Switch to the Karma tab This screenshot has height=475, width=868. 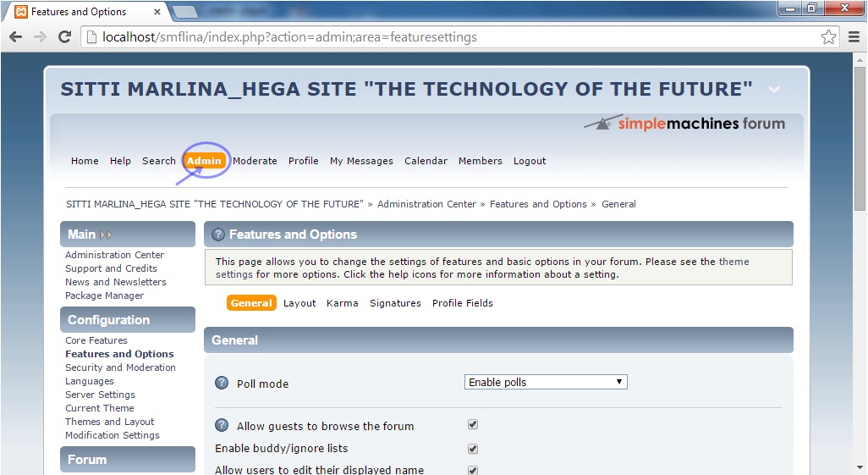pos(342,303)
